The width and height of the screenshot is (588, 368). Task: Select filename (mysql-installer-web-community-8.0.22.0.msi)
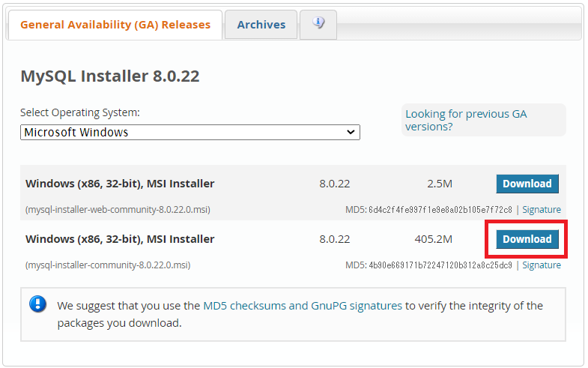point(118,210)
